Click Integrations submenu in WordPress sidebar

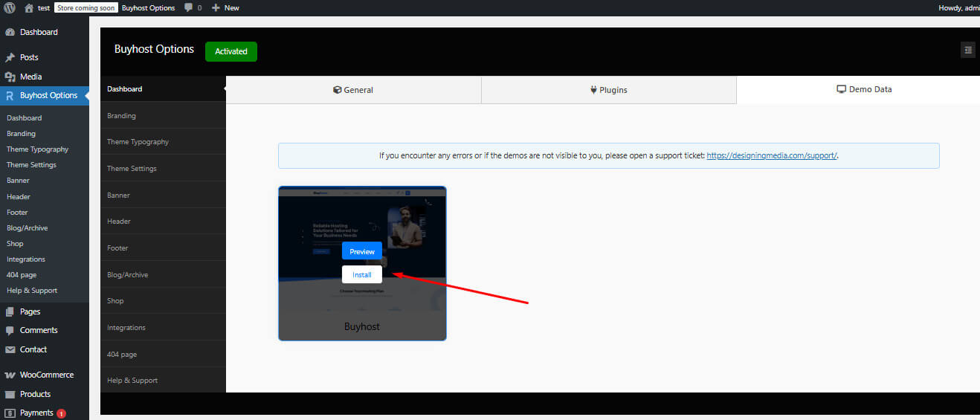[26, 259]
